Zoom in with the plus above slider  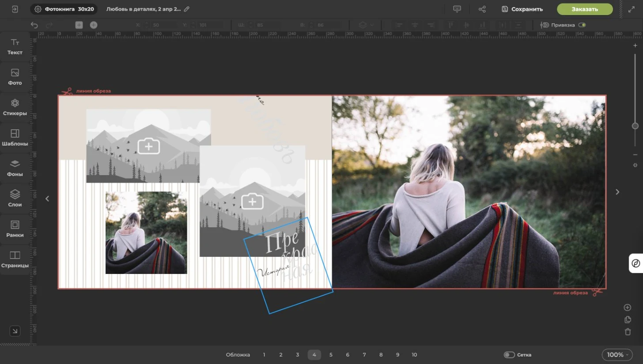pyautogui.click(x=635, y=45)
